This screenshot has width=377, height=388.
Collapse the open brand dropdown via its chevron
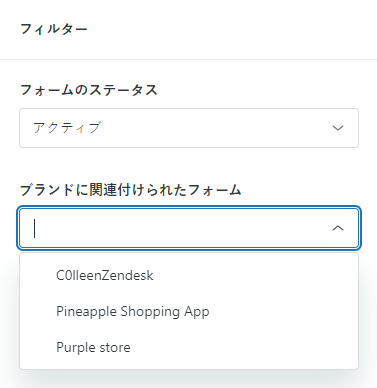tap(338, 228)
